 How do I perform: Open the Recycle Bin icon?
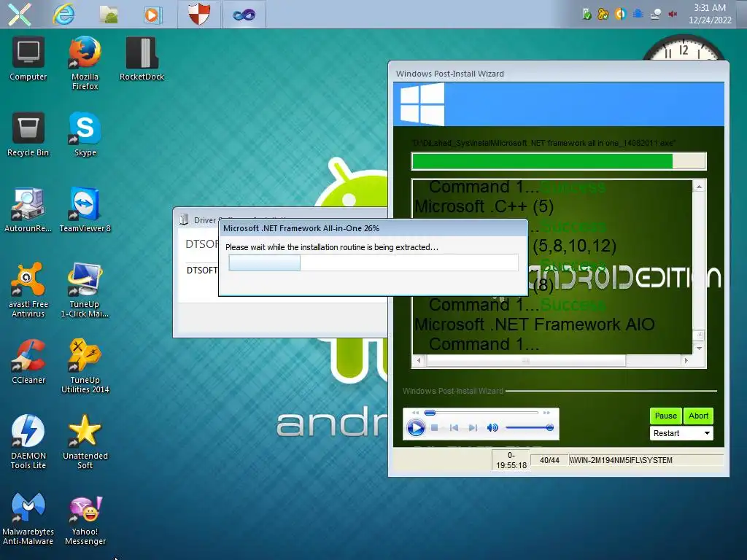(x=28, y=135)
